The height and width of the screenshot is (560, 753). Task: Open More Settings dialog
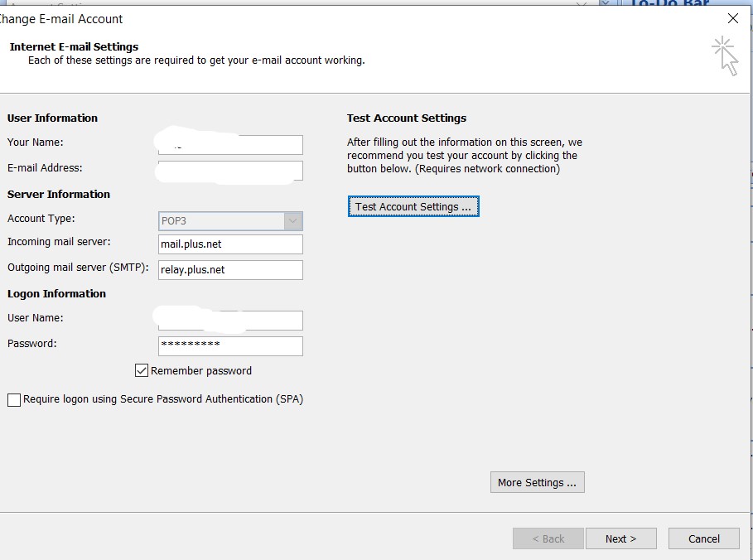coord(537,482)
